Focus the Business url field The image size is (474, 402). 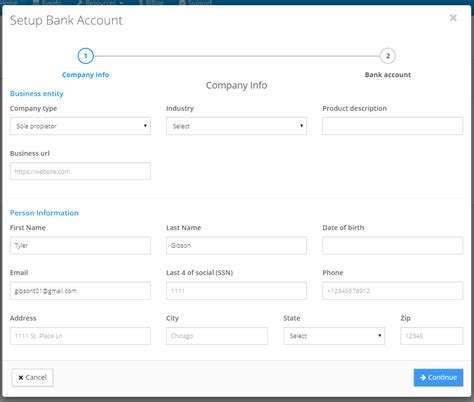tap(80, 171)
